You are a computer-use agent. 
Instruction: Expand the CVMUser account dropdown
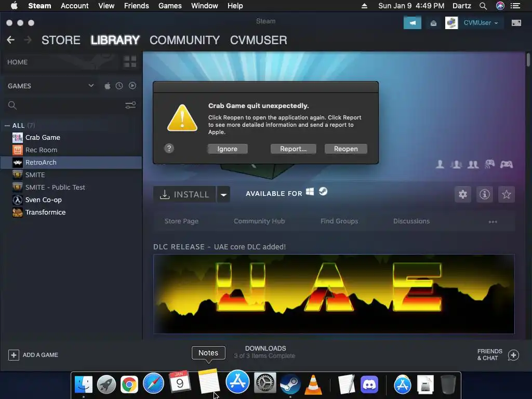[x=481, y=23]
